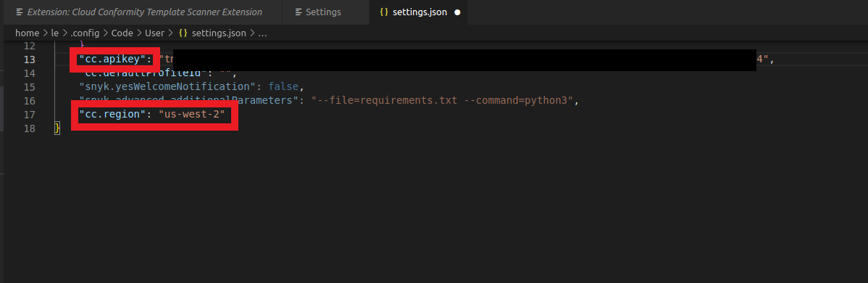
Task: Click the breadcrumb ellipsis symbol segment
Action: pos(262,33)
